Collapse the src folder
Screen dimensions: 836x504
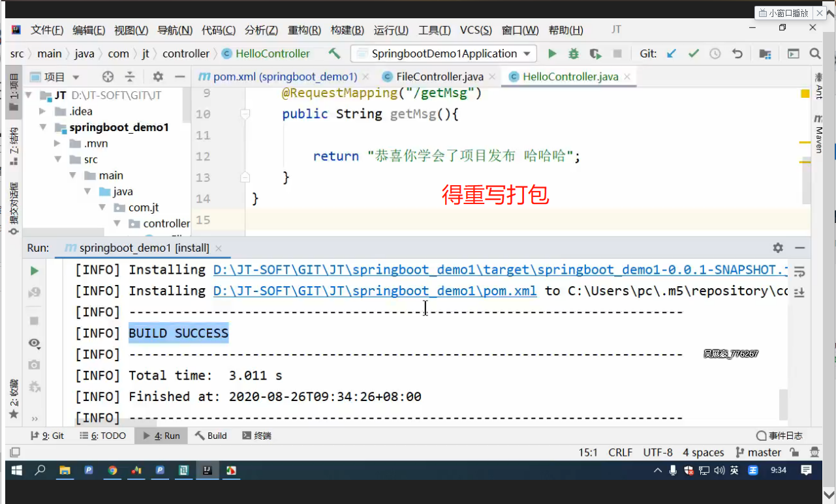click(57, 160)
